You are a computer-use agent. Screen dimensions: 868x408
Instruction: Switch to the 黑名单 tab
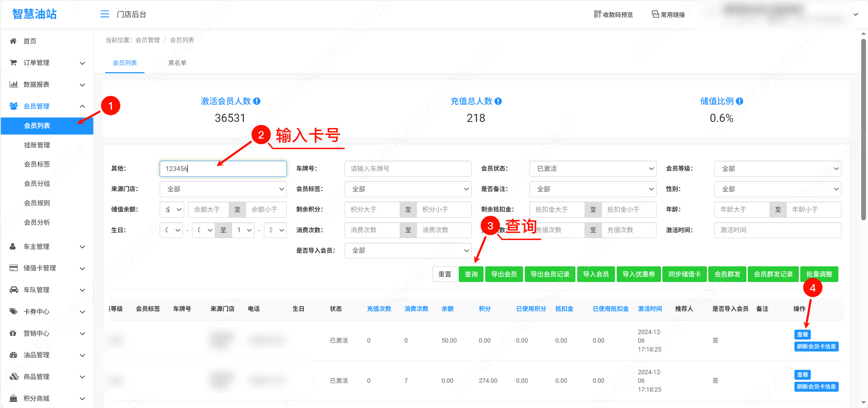(x=177, y=63)
